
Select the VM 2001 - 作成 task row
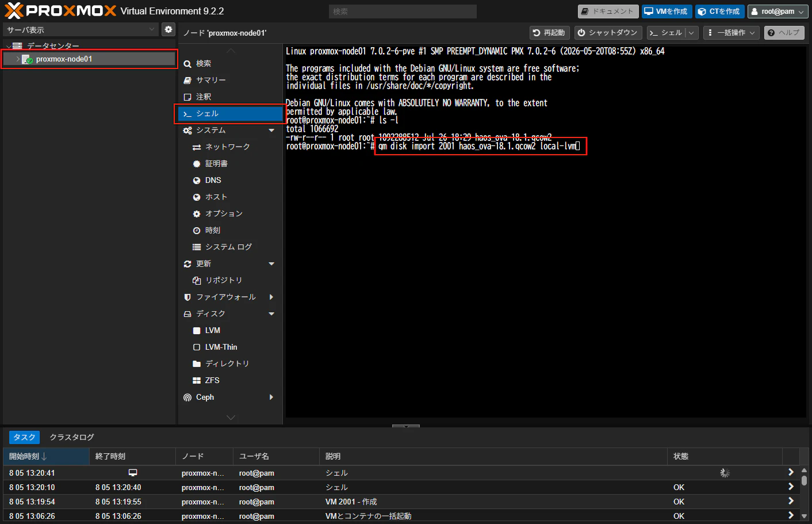point(401,502)
